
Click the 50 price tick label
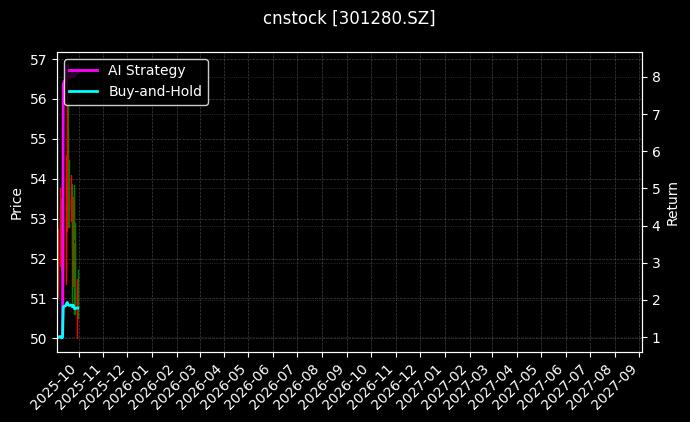[38, 338]
